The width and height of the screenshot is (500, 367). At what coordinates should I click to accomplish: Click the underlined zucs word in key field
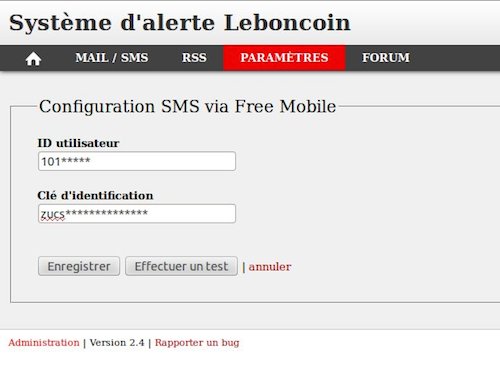coord(53,215)
